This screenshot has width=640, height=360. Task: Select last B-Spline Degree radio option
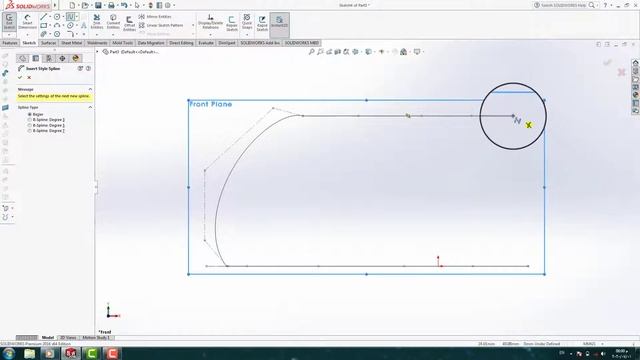(x=29, y=131)
